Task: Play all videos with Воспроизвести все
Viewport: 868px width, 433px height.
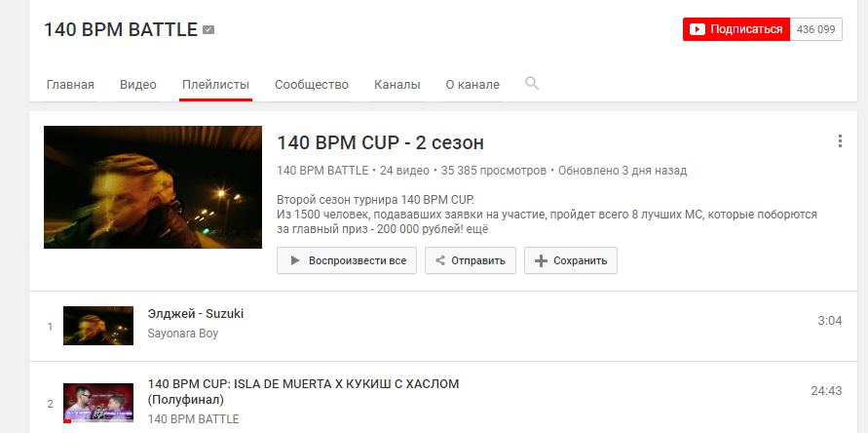Action: click(x=347, y=260)
